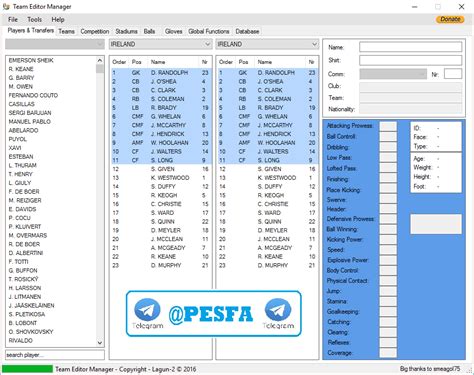Click the Shirt input field

[x=410, y=60]
